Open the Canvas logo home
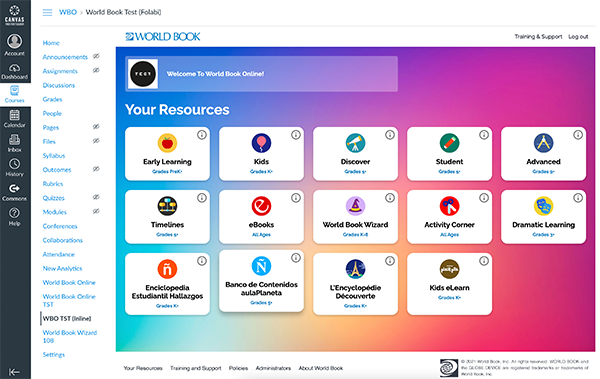Viewport: 600px width, 379px height. (x=15, y=15)
